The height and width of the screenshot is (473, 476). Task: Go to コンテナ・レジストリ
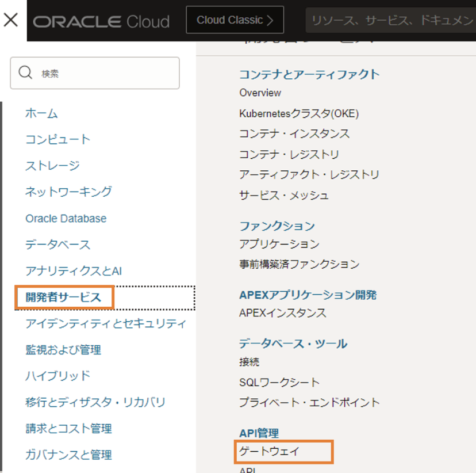coord(289,154)
